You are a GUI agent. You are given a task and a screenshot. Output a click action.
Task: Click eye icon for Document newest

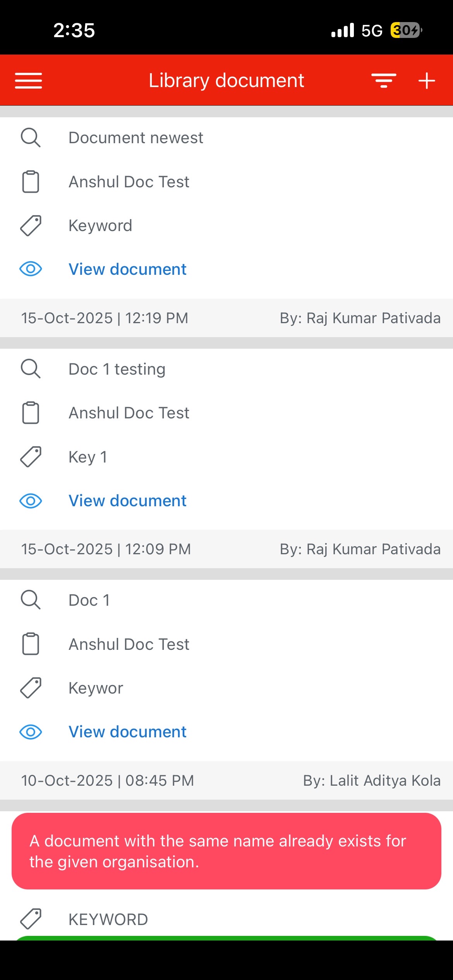(31, 269)
